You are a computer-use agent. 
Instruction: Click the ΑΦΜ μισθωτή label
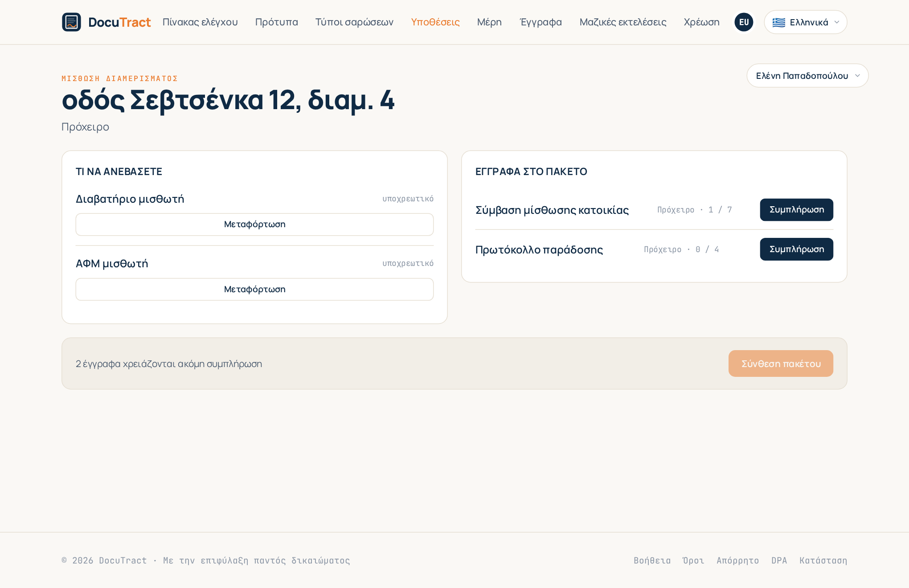(112, 263)
